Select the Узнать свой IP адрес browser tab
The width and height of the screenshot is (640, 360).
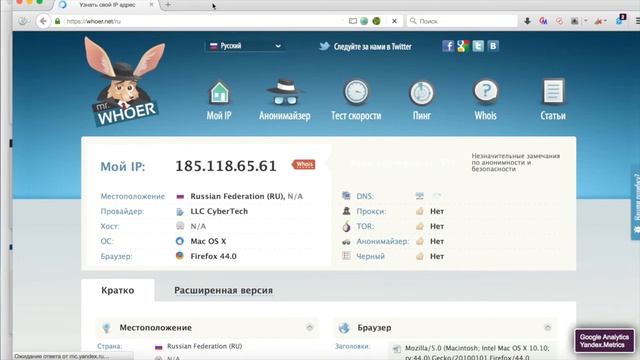pyautogui.click(x=107, y=5)
